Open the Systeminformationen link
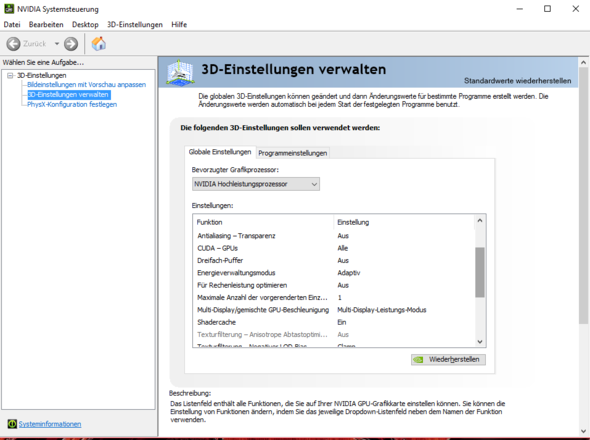This screenshot has width=590, height=440. 50,424
